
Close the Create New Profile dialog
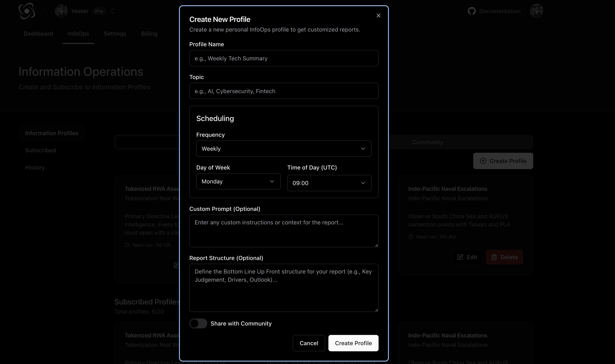click(x=378, y=16)
